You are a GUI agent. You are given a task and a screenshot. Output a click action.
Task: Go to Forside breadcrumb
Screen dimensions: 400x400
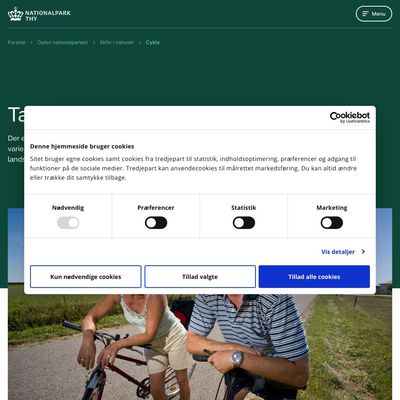pyautogui.click(x=17, y=42)
